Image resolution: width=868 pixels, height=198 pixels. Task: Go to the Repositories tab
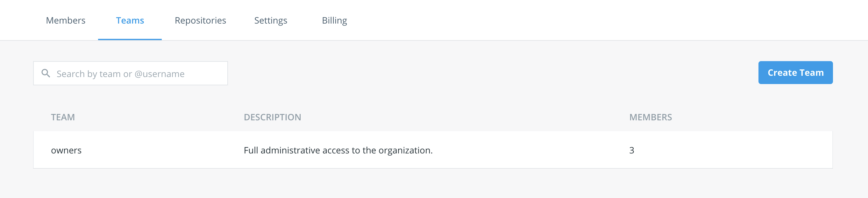tap(200, 20)
